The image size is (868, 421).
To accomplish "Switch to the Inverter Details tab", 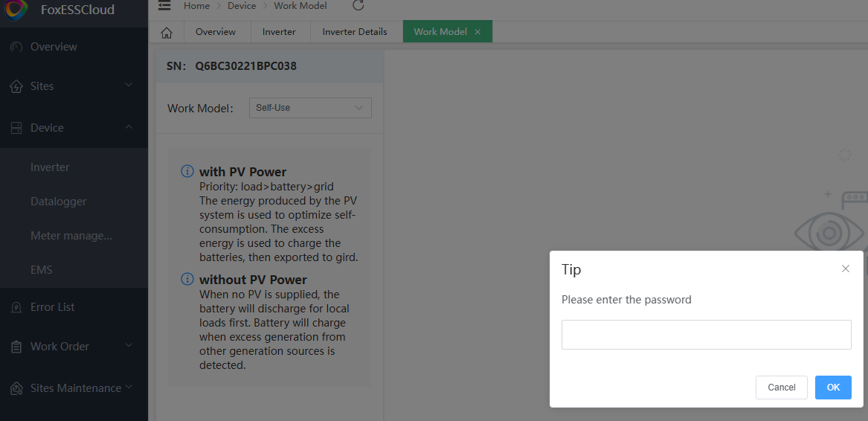I will click(354, 32).
